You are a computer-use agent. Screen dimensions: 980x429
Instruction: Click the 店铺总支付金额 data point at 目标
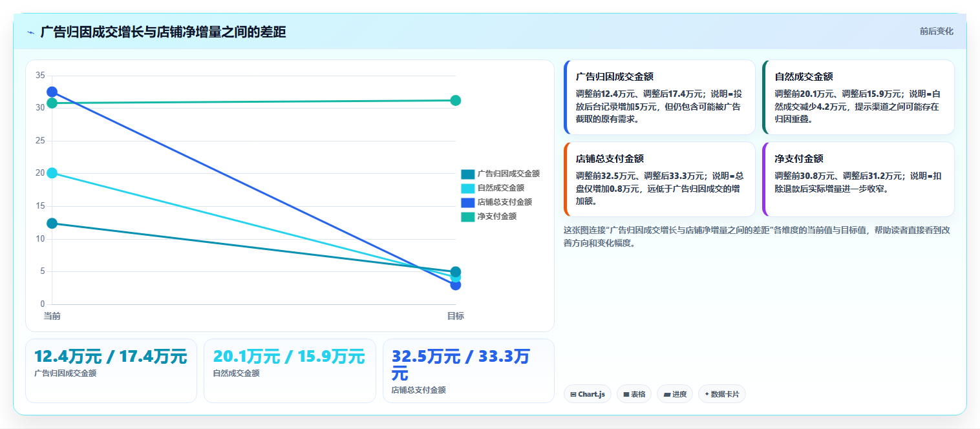click(x=455, y=284)
